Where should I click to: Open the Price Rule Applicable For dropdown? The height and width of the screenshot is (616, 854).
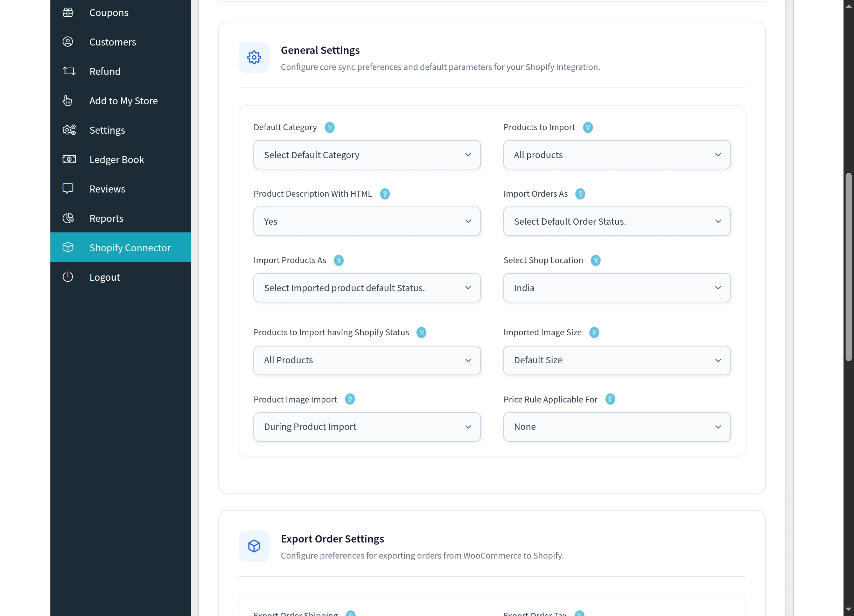click(617, 427)
